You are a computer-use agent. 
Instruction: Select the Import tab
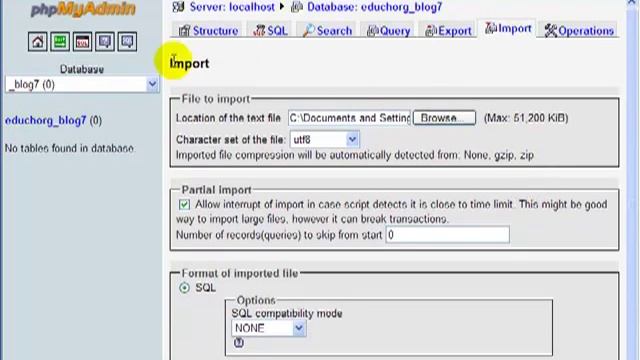tap(508, 29)
